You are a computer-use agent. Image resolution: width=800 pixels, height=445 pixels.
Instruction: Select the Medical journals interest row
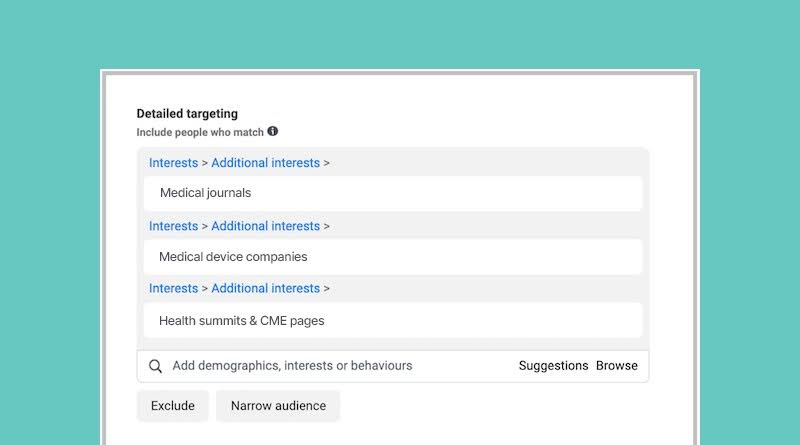pos(393,193)
